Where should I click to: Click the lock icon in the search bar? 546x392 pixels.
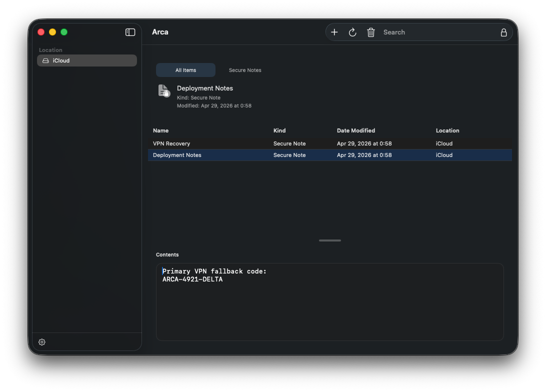pos(503,32)
